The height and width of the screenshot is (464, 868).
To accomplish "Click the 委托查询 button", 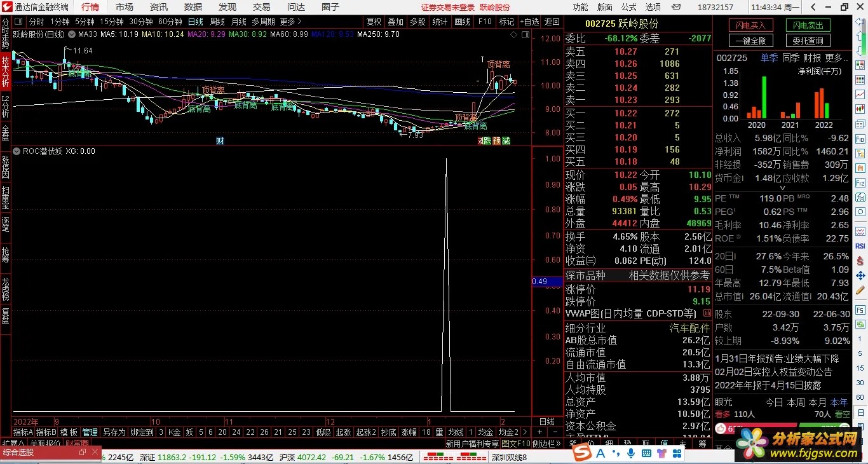I will (808, 41).
